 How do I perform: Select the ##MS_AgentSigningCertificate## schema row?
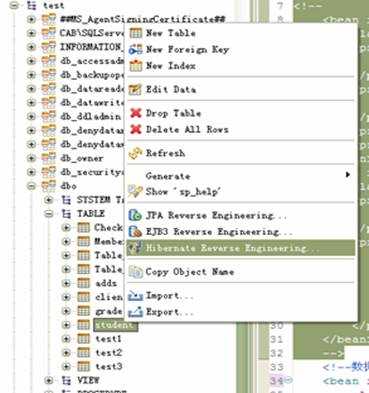tap(143, 19)
